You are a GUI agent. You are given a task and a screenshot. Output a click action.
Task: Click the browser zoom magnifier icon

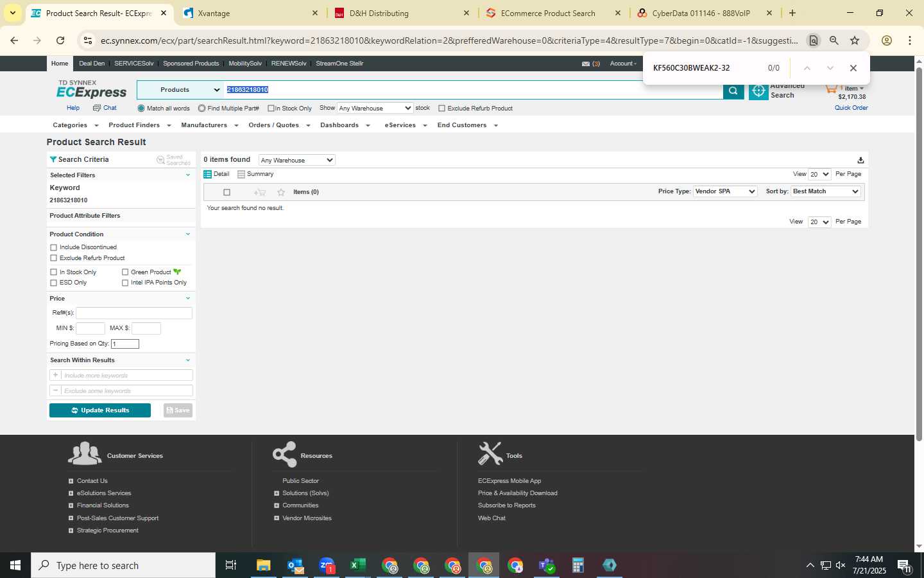point(834,40)
